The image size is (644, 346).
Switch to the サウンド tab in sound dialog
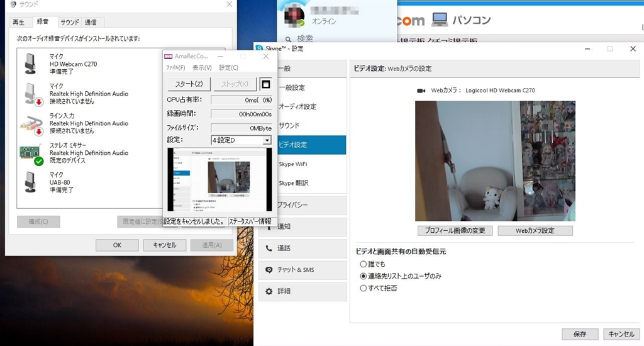(69, 23)
